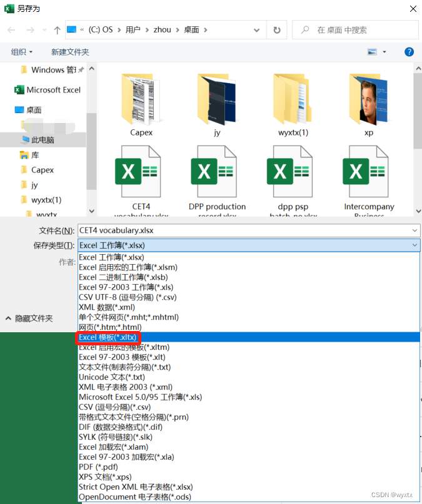Choose Excel 二进制工作簿(*.xlsb)

[249, 277]
